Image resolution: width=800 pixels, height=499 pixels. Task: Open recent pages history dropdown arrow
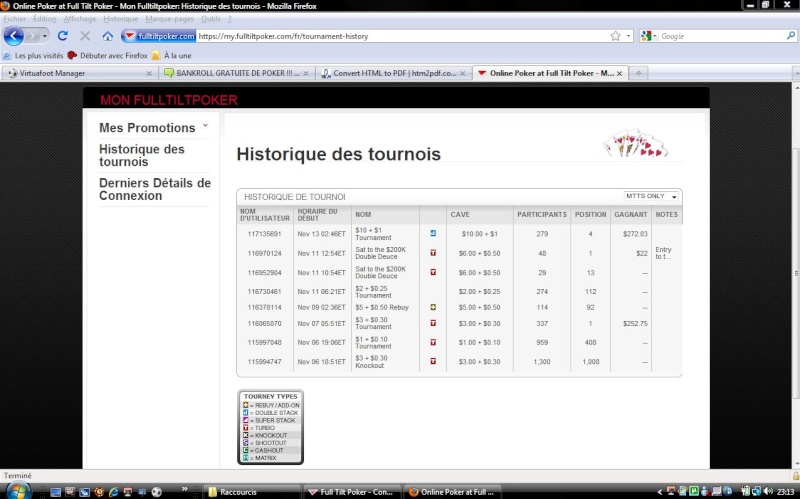[x=44, y=36]
